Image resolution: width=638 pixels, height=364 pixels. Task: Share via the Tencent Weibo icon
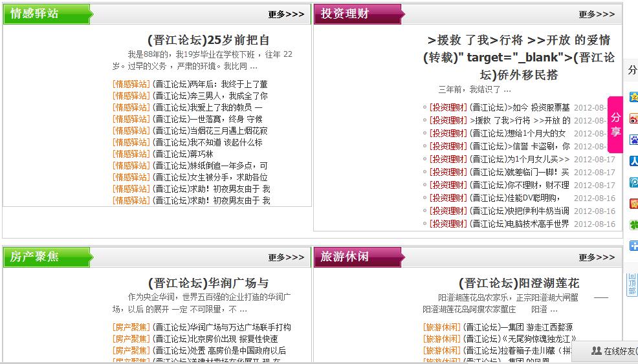pyautogui.click(x=634, y=182)
